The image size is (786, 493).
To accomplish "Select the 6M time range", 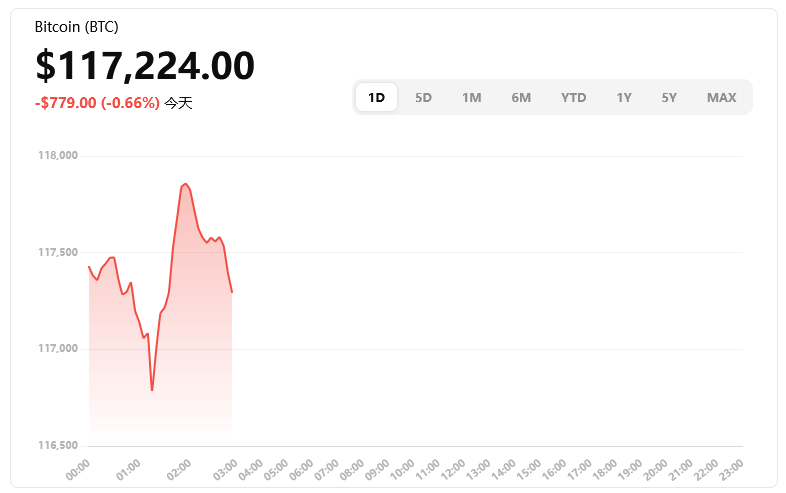I will coord(521,97).
